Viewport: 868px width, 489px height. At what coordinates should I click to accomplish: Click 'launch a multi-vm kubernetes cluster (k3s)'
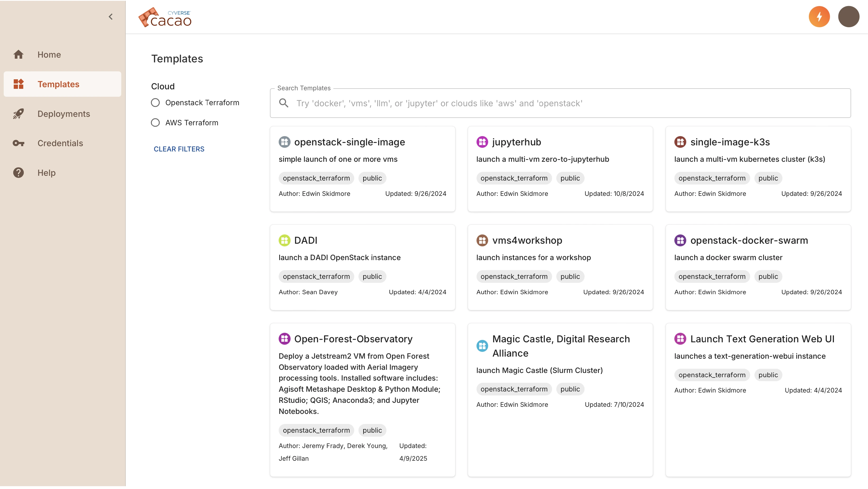(x=749, y=159)
